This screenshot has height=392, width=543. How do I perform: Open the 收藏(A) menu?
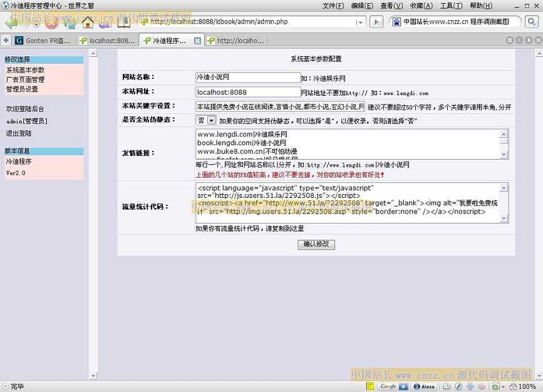[x=421, y=6]
